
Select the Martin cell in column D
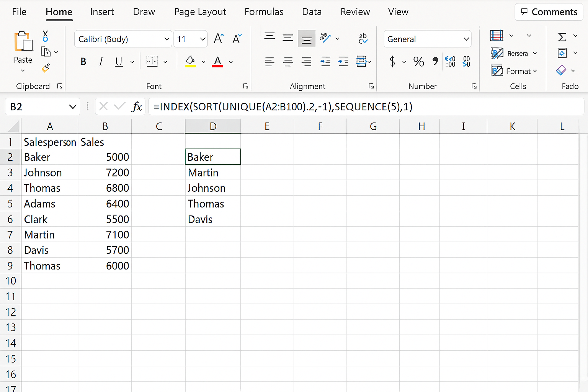(x=213, y=173)
